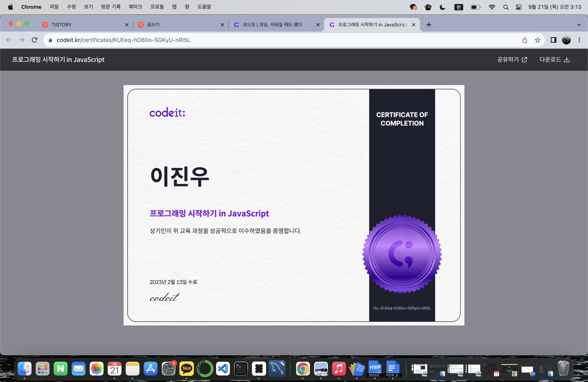Open MySQL Workbench from the dock
This screenshot has width=588, height=382.
277,369
